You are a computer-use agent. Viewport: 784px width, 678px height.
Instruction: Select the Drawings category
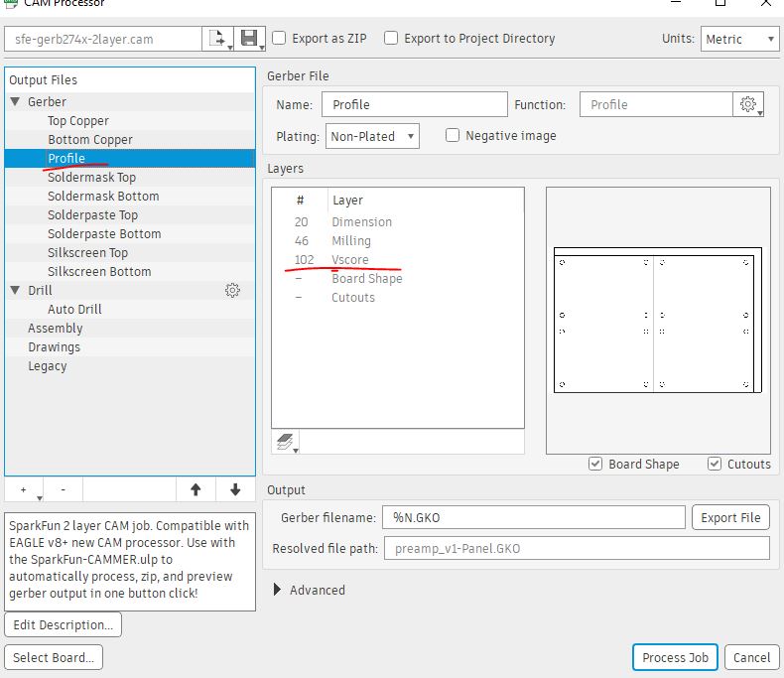pyautogui.click(x=54, y=347)
